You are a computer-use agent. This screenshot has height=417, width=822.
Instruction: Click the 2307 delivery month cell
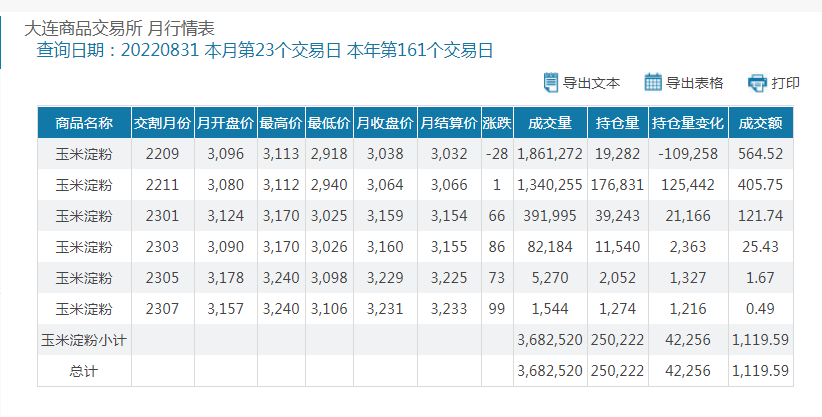pos(162,309)
